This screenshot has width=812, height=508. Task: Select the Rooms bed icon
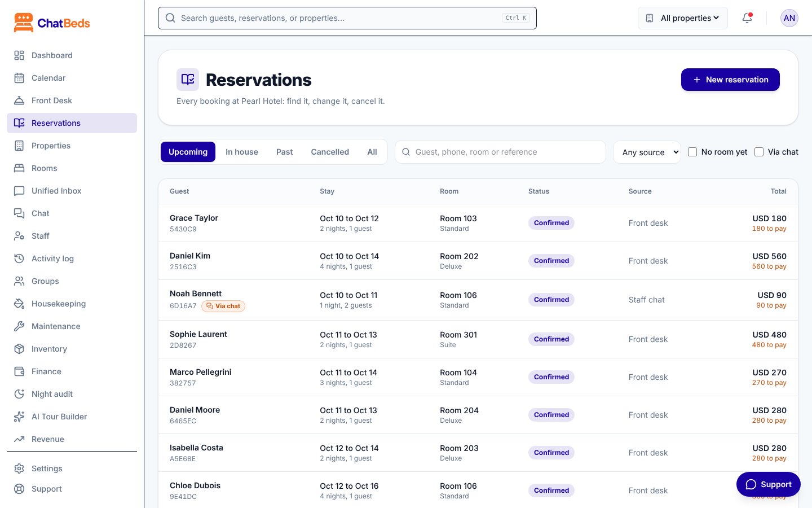[x=19, y=168]
